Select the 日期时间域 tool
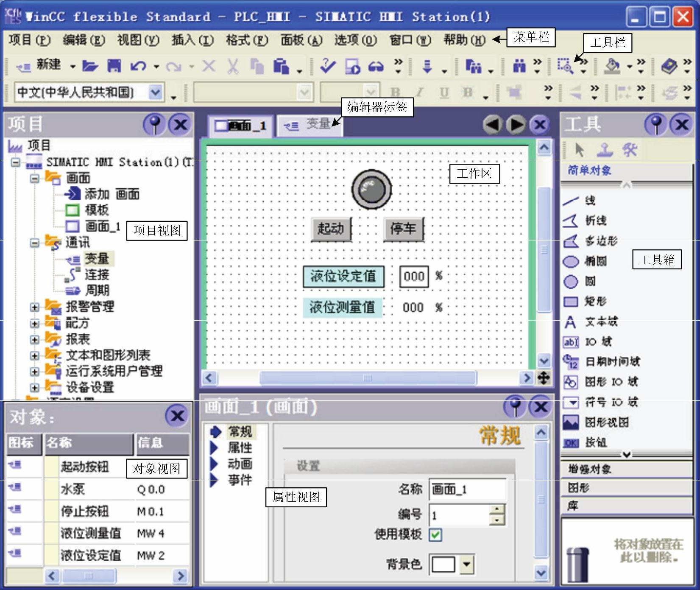The width and height of the screenshot is (700, 590). 602,361
